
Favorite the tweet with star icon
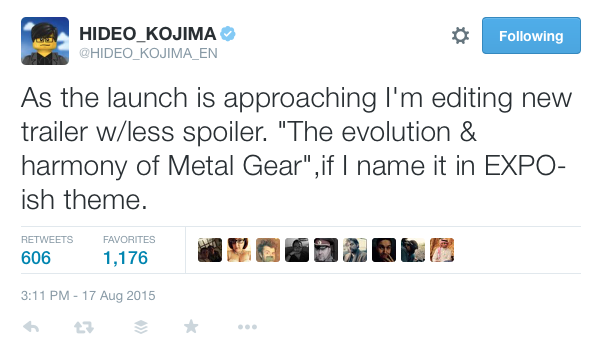point(191,327)
